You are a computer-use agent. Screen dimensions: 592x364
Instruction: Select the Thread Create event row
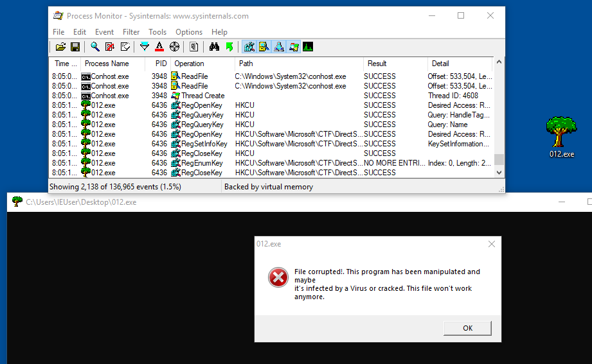pos(271,96)
